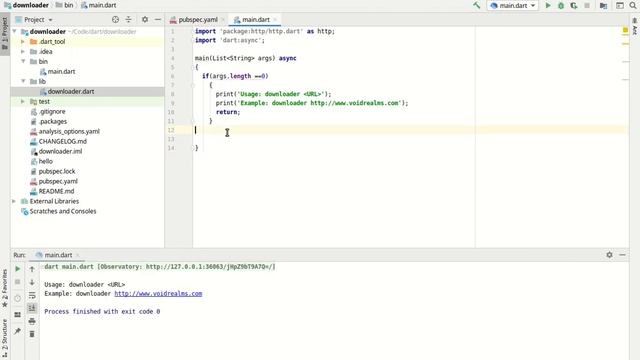Click the downloader breadcrumb in navigation bar
640x360 pixels.
coord(26,5)
